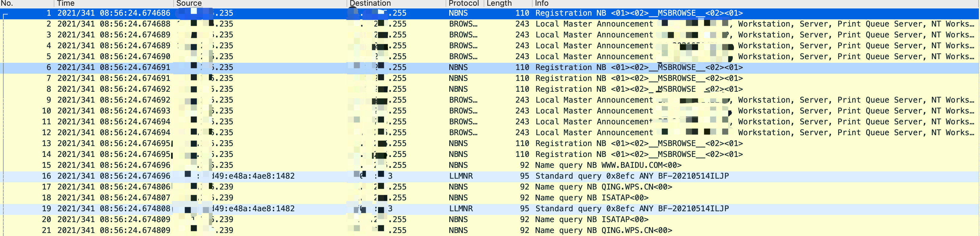This screenshot has width=980, height=236.
Task: Click packet 12 BROWS… protocol cell
Action: (463, 132)
